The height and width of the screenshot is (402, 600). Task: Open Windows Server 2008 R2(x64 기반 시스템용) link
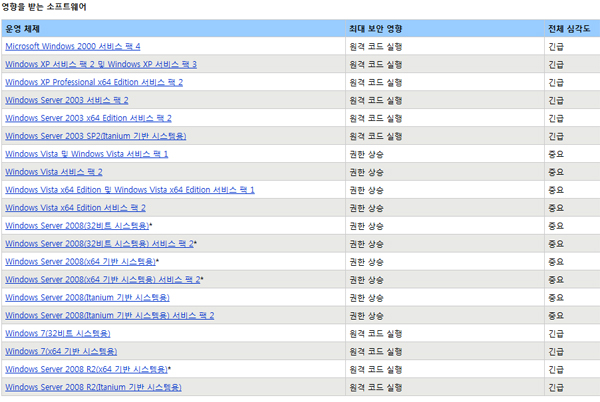(x=86, y=369)
